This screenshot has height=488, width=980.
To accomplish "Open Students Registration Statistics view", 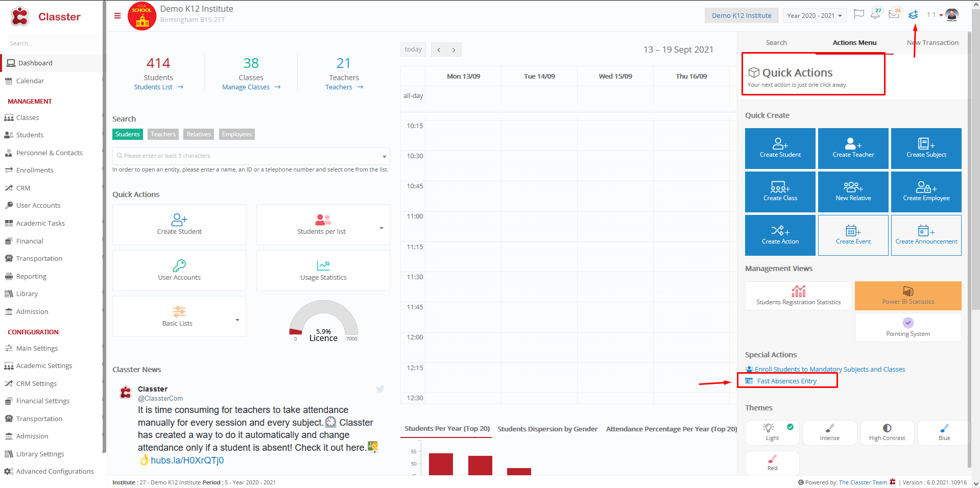I will click(x=798, y=296).
